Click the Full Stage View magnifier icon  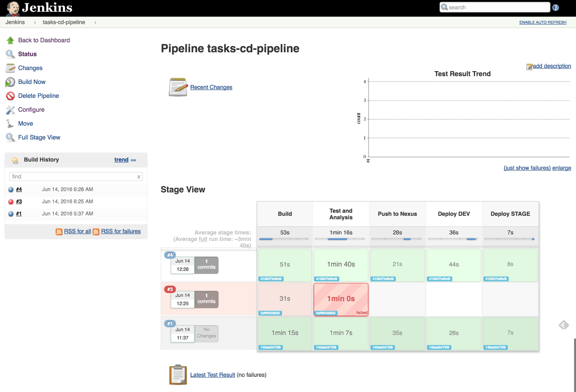pos(10,138)
